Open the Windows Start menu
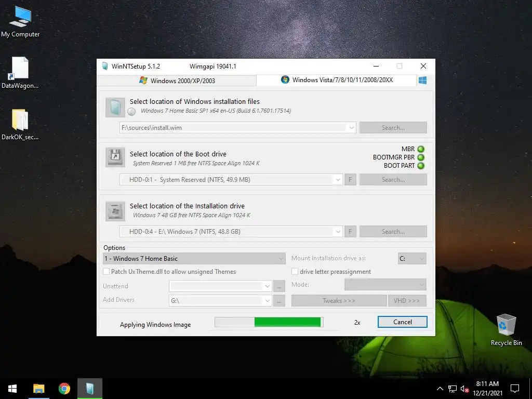Screen dimensions: 532x399 12,389
